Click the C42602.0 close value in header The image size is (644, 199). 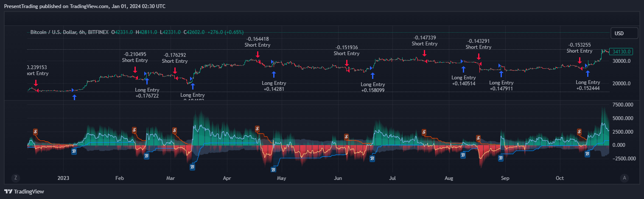pyautogui.click(x=193, y=32)
